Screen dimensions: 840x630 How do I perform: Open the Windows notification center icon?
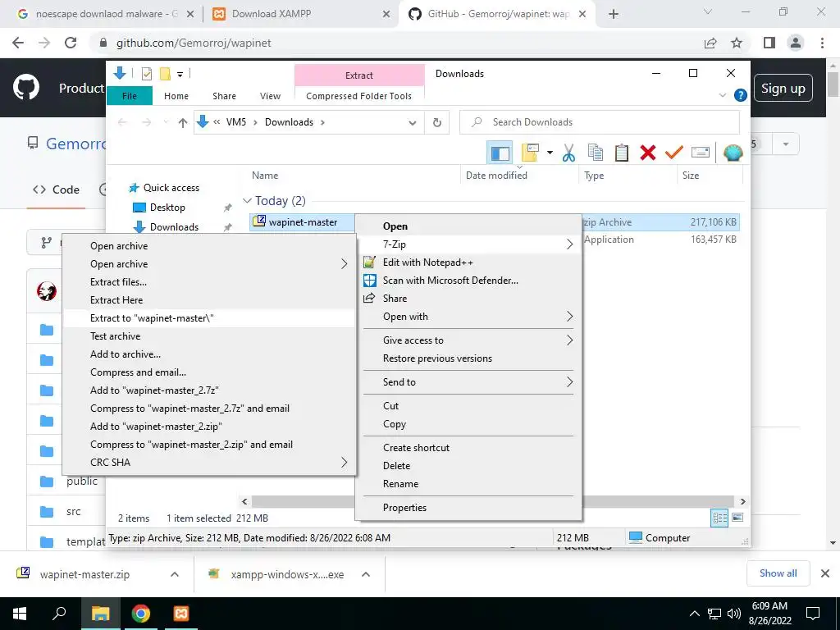click(813, 614)
